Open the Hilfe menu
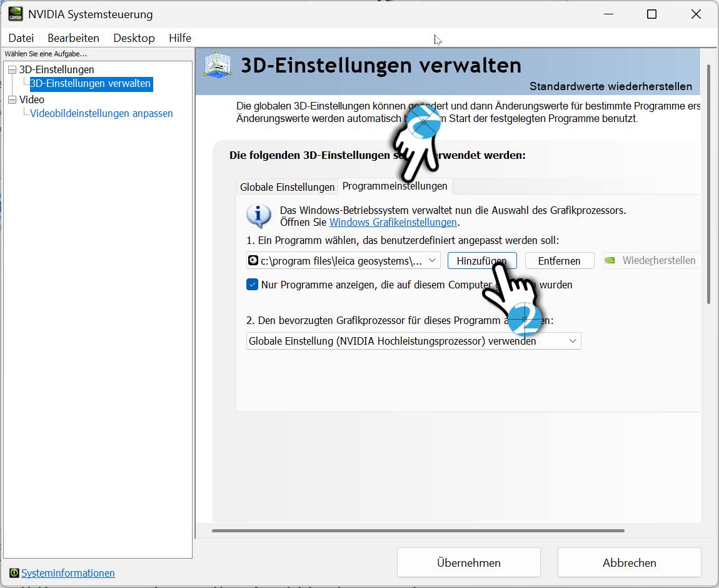The height and width of the screenshot is (588, 719). click(x=180, y=38)
